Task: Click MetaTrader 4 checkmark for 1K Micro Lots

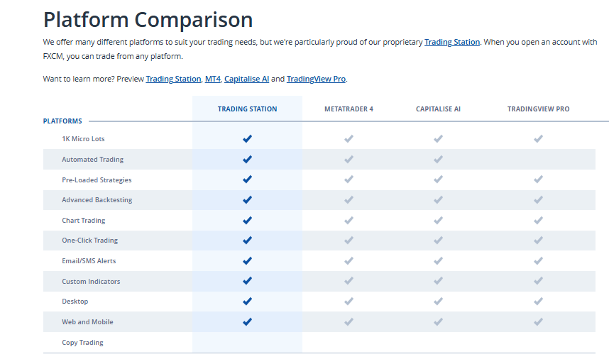Action: pyautogui.click(x=349, y=138)
